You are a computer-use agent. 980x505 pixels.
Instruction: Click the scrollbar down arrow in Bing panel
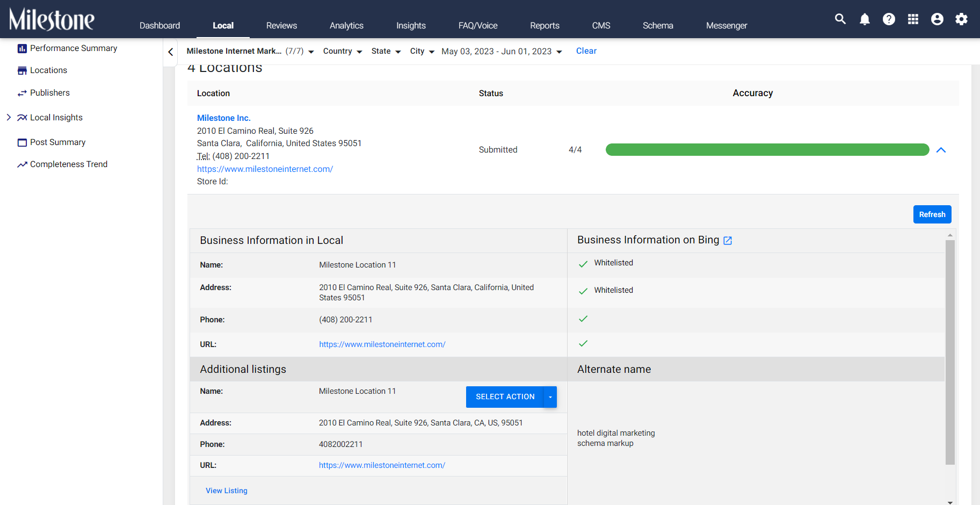[950, 502]
